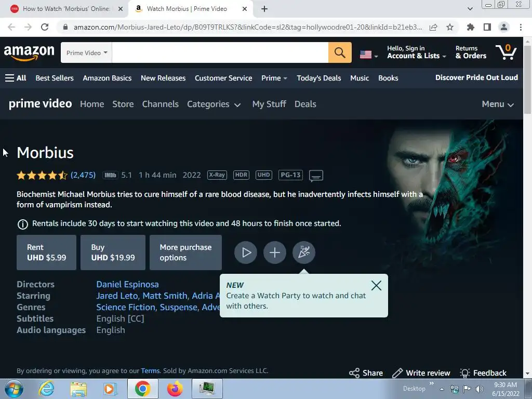Open Suspense genre link
Image resolution: width=532 pixels, height=399 pixels.
(179, 308)
